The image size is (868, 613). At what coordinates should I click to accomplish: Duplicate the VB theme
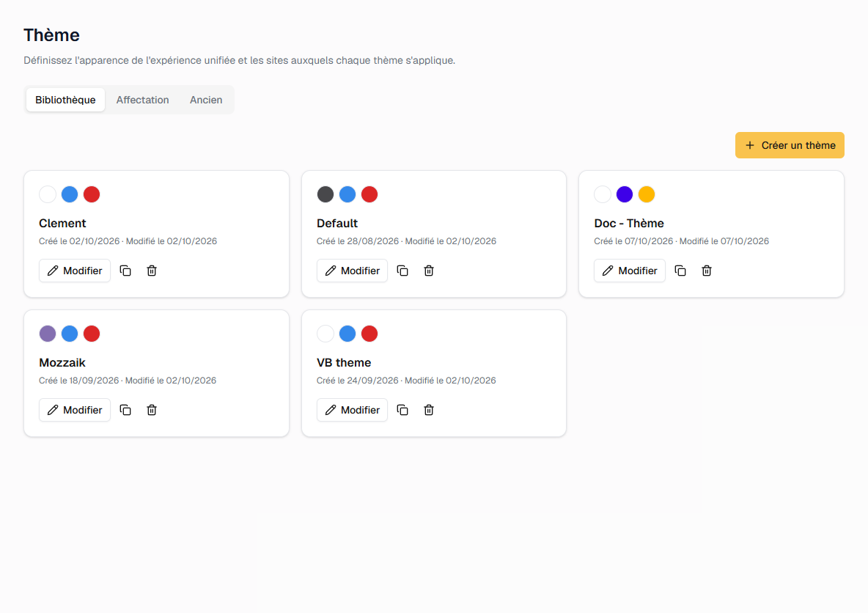[402, 410]
